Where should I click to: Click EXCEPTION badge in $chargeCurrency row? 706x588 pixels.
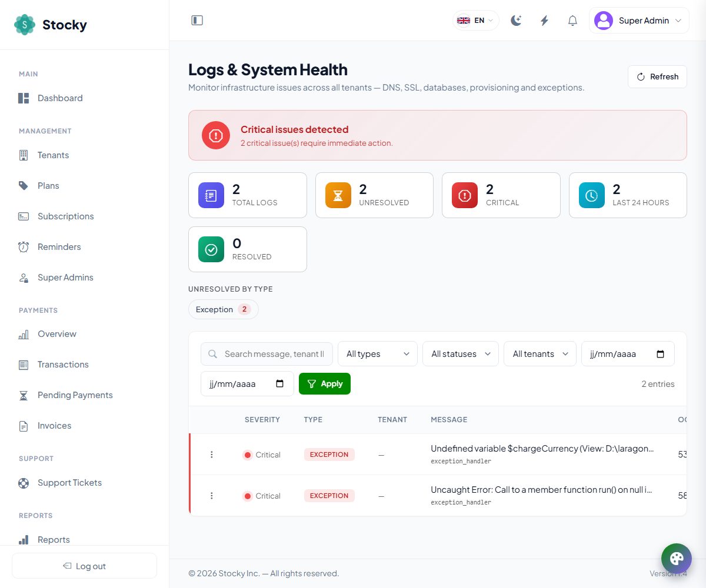pos(329,455)
